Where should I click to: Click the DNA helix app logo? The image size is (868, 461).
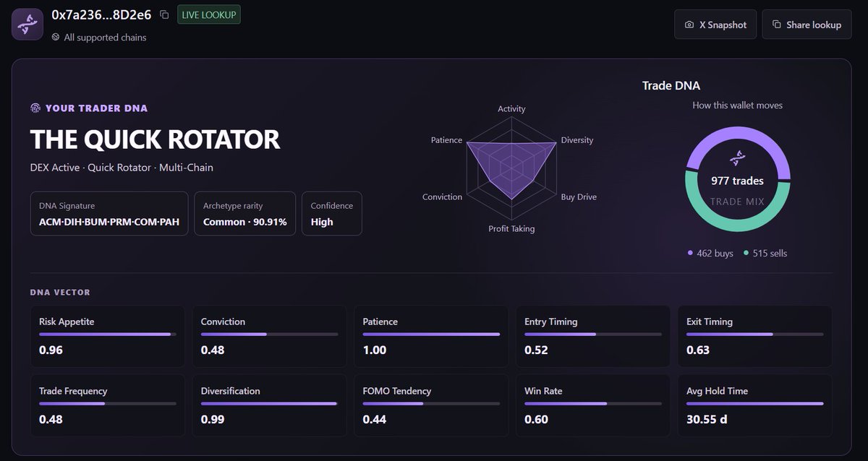pos(28,25)
